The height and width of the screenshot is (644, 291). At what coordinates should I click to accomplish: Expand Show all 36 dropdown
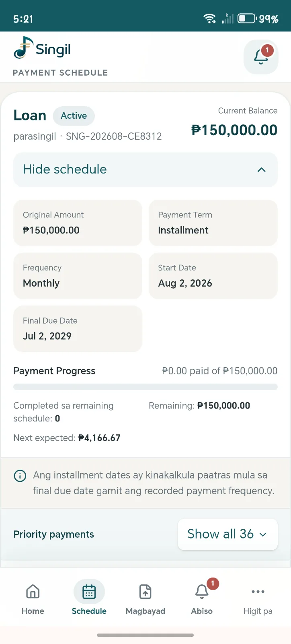click(x=227, y=534)
